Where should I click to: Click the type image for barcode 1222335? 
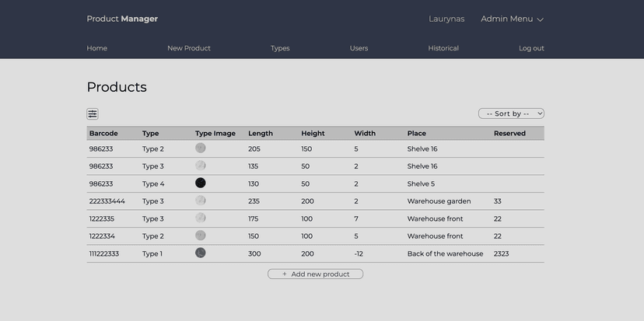click(201, 218)
